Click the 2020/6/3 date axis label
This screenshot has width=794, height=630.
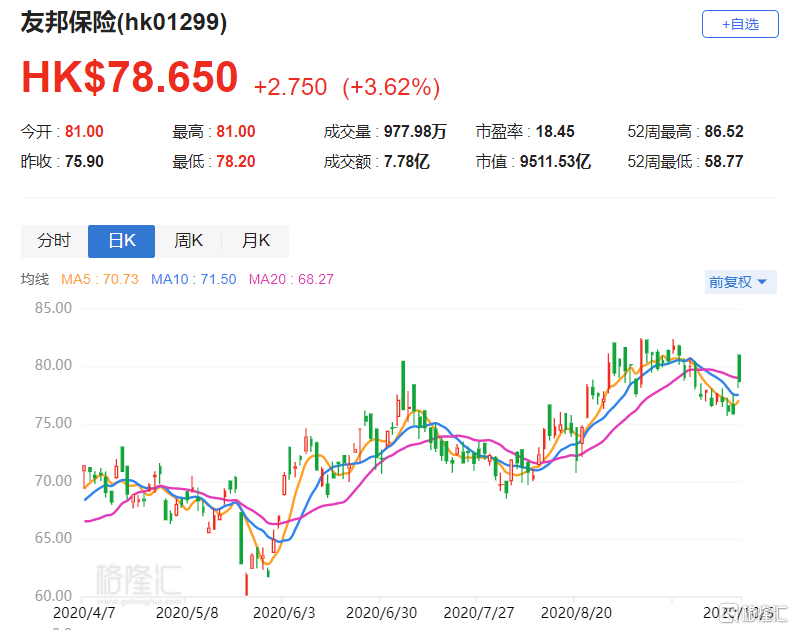click(284, 613)
